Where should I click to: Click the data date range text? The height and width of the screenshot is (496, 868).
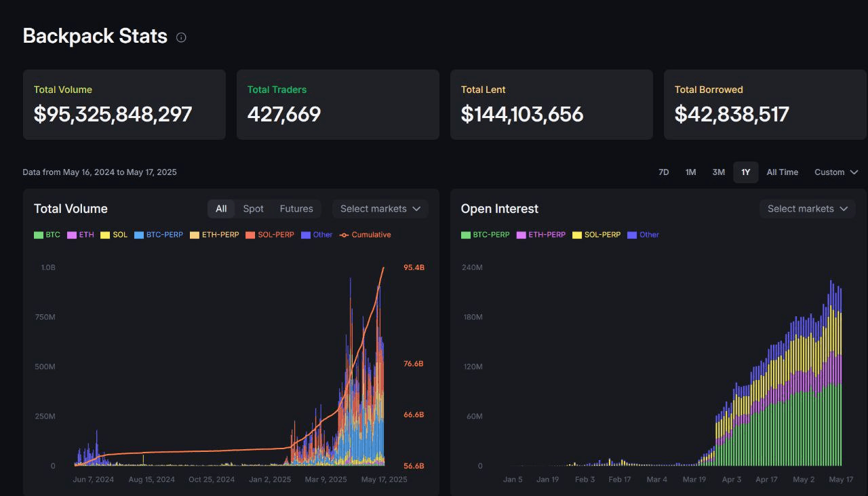(x=100, y=172)
